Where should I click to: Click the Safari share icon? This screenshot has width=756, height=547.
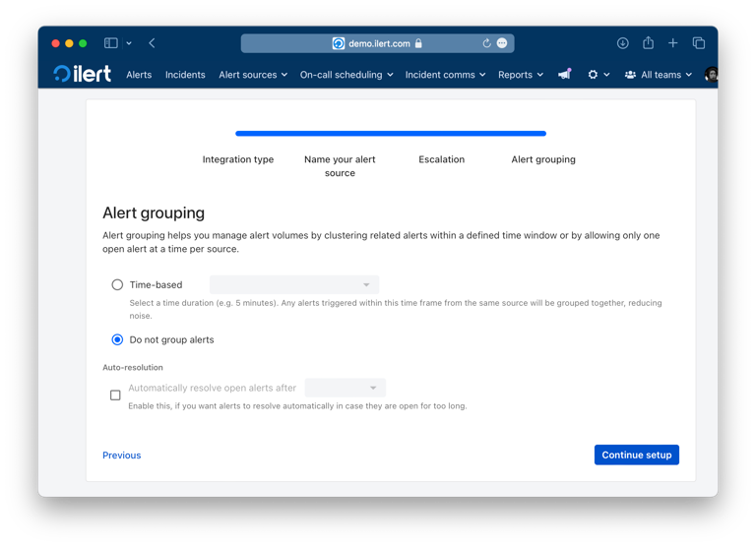click(648, 43)
